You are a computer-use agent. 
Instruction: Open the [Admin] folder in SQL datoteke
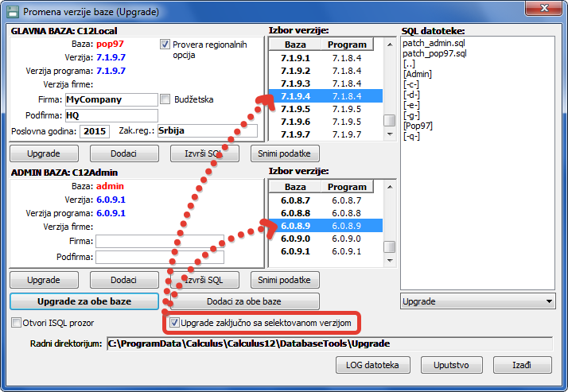[x=418, y=74]
